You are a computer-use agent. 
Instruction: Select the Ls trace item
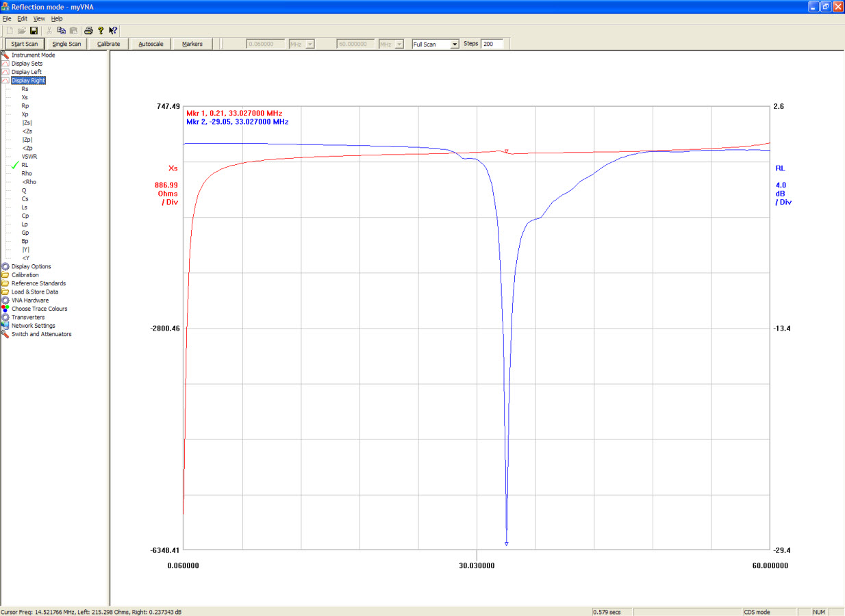tap(25, 207)
